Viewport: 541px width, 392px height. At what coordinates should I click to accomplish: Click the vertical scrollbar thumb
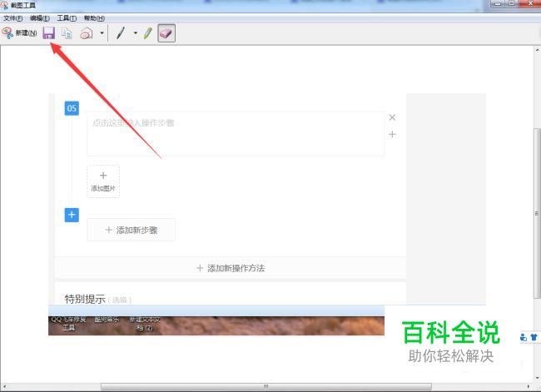pos(537,213)
